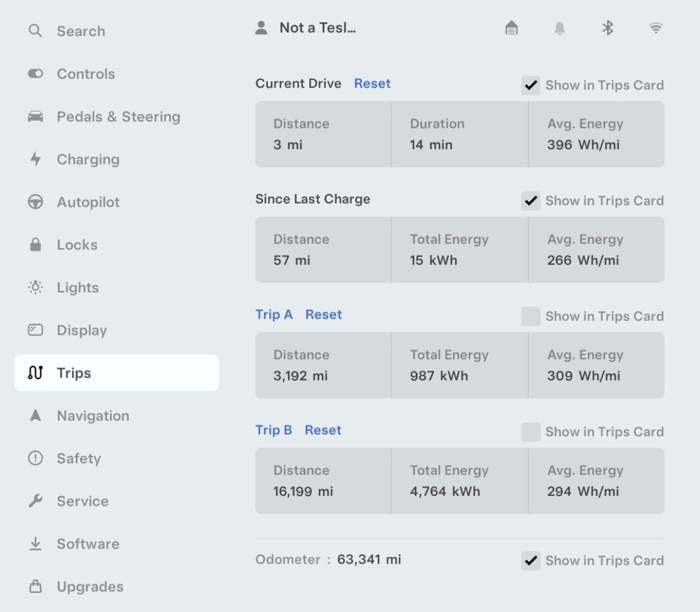Click the Since Last Charge heading
The height and width of the screenshot is (612, 700).
[x=313, y=199]
